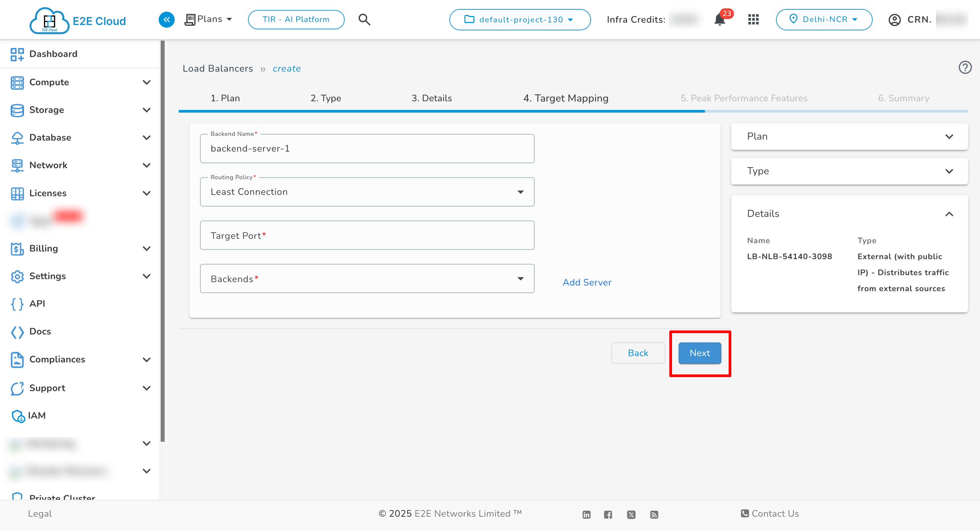Expand the Plan summary panel
Image resolution: width=980 pixels, height=531 pixels.
click(849, 137)
